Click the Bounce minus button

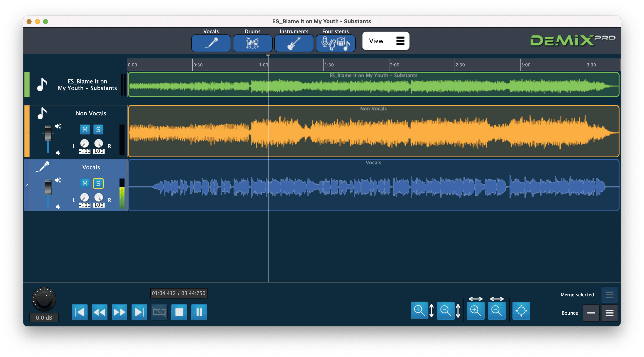coord(591,313)
